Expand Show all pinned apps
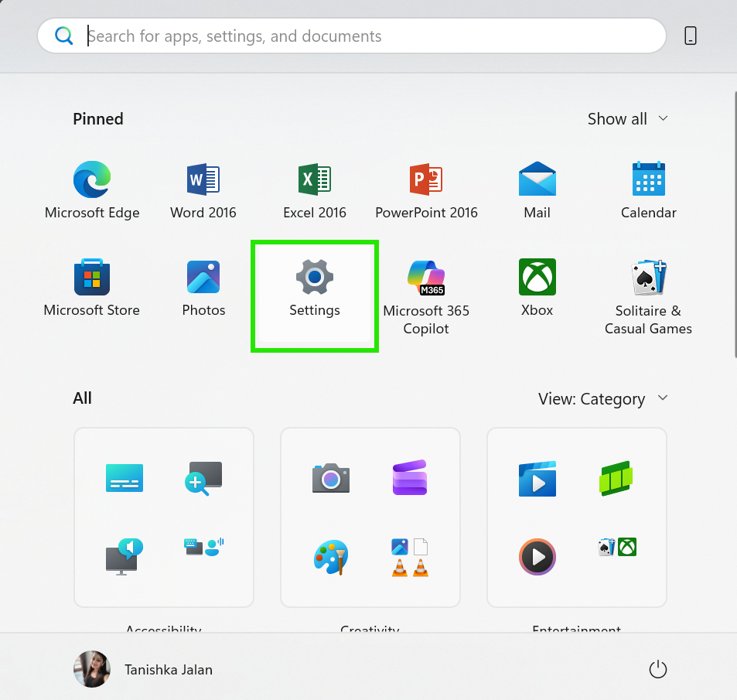This screenshot has height=700, width=737. pyautogui.click(x=627, y=119)
